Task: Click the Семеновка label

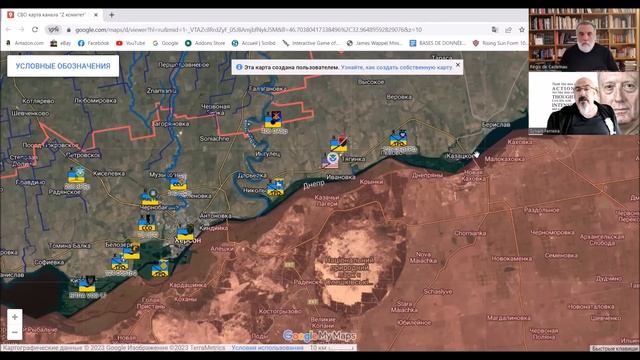Action: point(561,256)
